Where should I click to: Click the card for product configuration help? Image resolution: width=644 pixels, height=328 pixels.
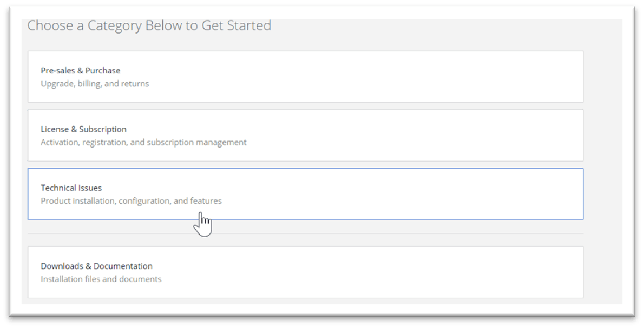305,193
